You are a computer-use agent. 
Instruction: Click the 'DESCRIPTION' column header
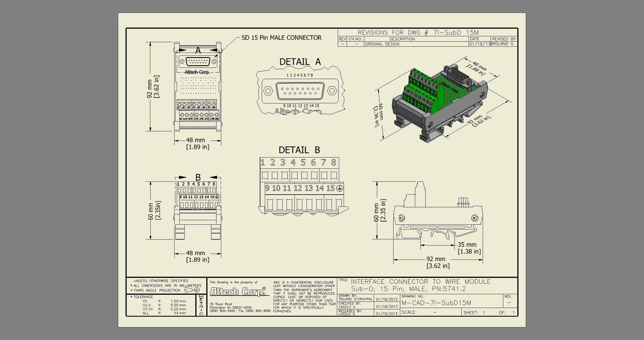402,39
